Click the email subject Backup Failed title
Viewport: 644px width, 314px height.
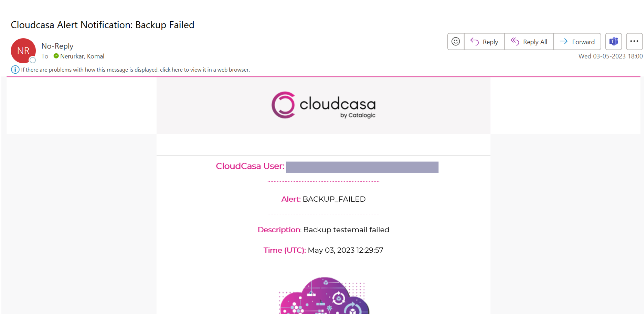102,25
